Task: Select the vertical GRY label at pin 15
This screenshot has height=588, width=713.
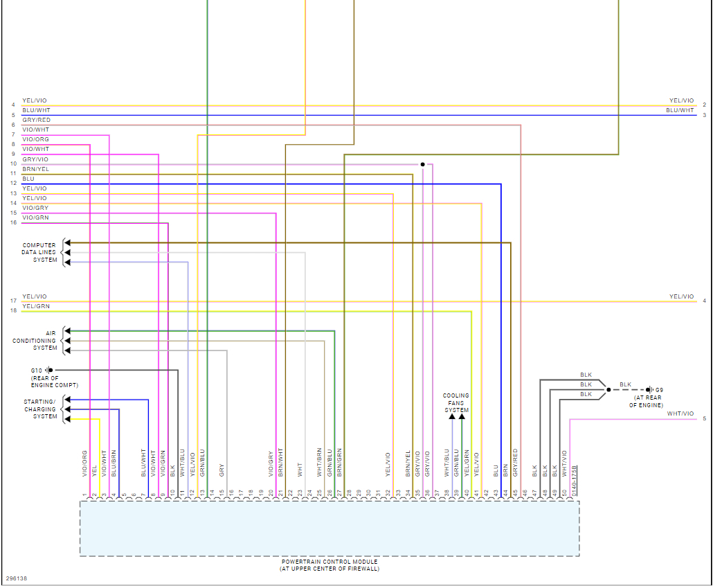Action: point(222,470)
